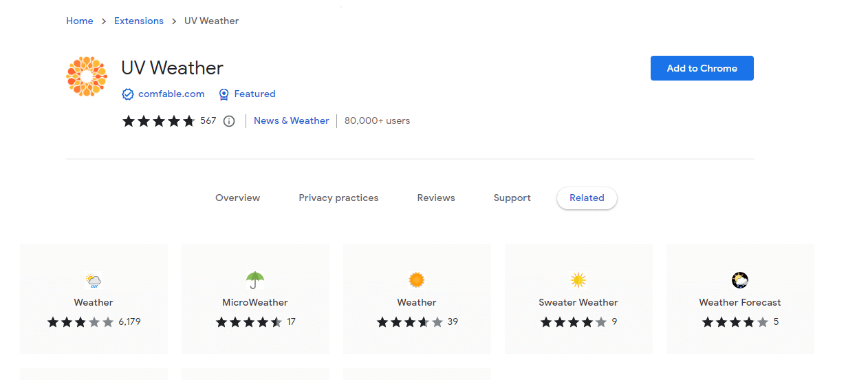Click the yellow sun Sweater Weather icon

pos(578,280)
